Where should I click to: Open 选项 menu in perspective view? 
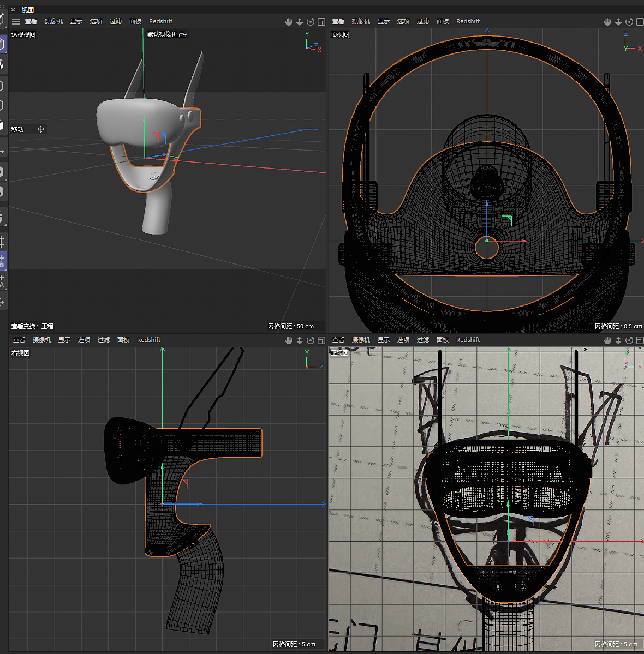point(96,21)
